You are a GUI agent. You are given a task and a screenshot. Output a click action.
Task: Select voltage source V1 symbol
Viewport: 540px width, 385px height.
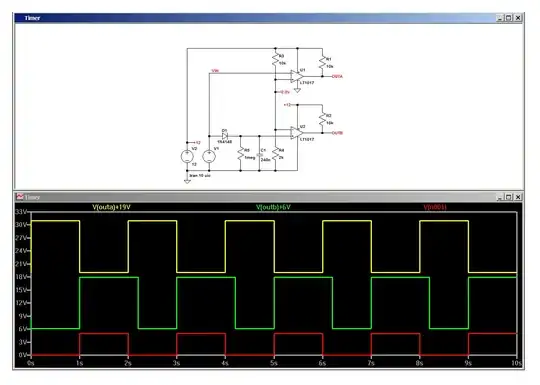click(209, 156)
